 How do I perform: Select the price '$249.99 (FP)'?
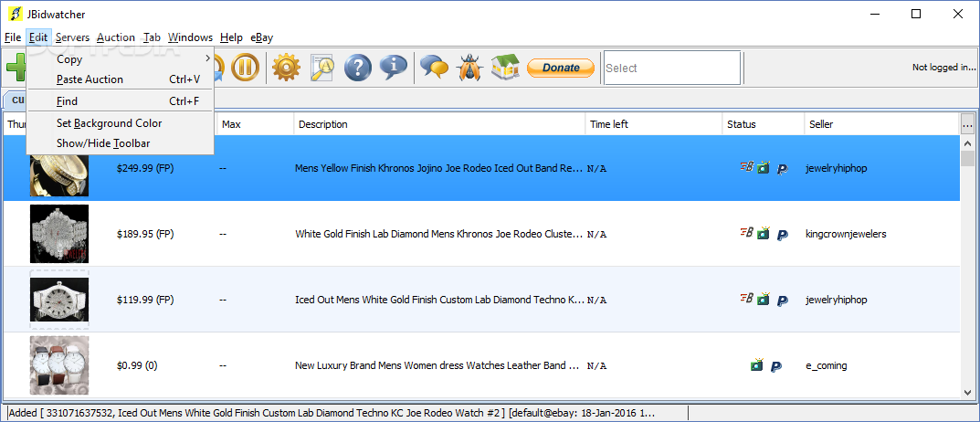pyautogui.click(x=145, y=168)
